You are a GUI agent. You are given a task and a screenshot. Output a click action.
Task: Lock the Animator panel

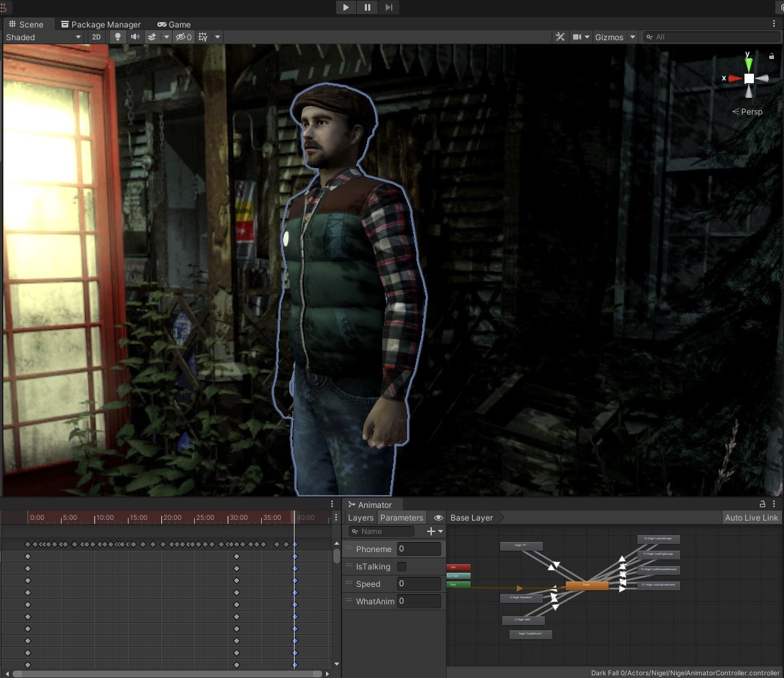(763, 504)
